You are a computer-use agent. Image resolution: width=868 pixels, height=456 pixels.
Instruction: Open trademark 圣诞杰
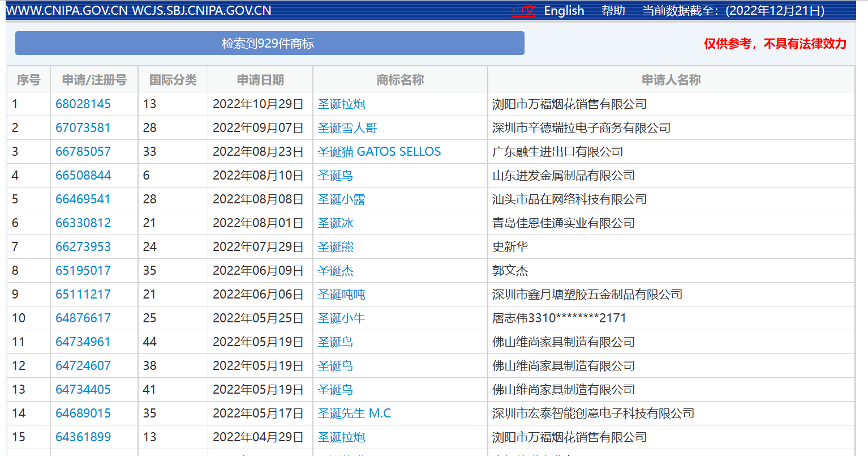pos(336,271)
